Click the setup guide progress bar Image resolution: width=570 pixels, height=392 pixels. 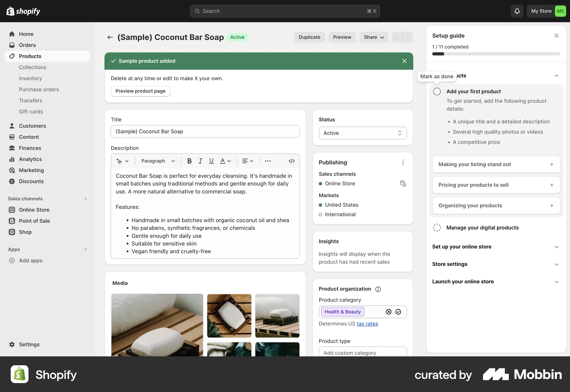(x=496, y=54)
